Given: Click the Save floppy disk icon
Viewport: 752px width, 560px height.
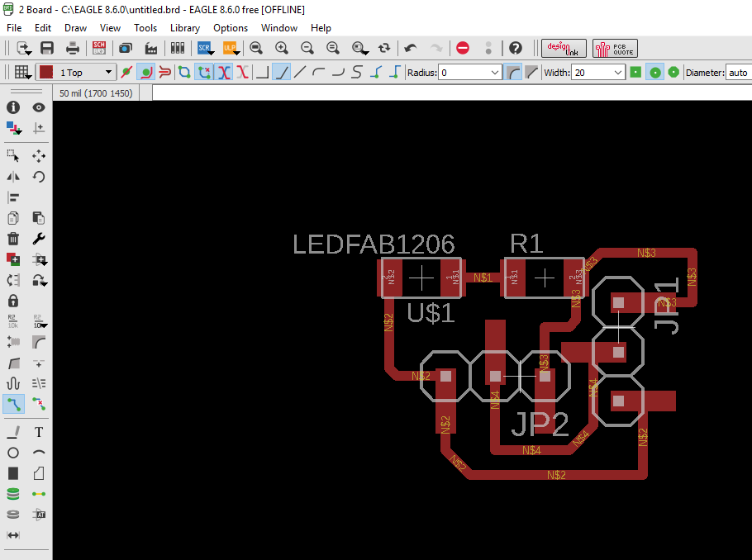Looking at the screenshot, I should point(47,48).
